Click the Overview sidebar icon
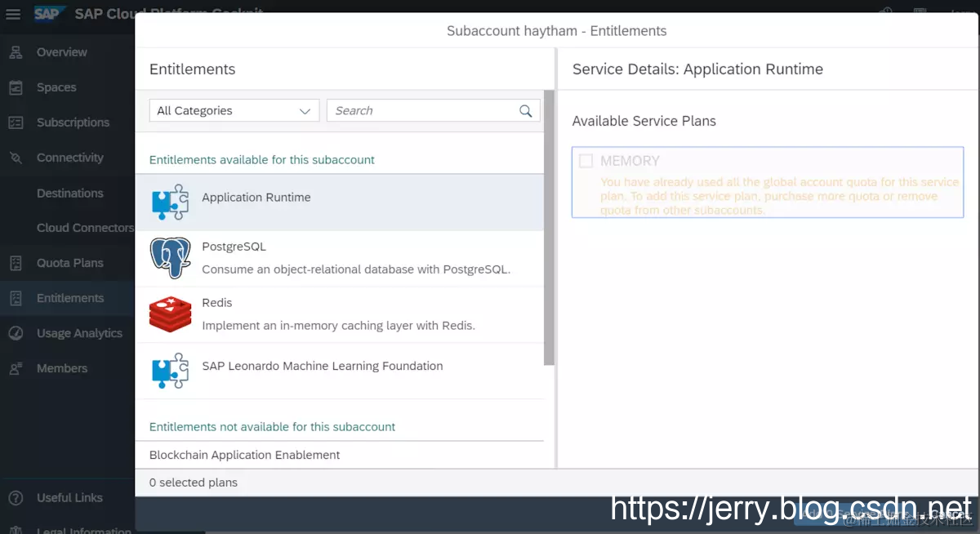 (x=16, y=52)
